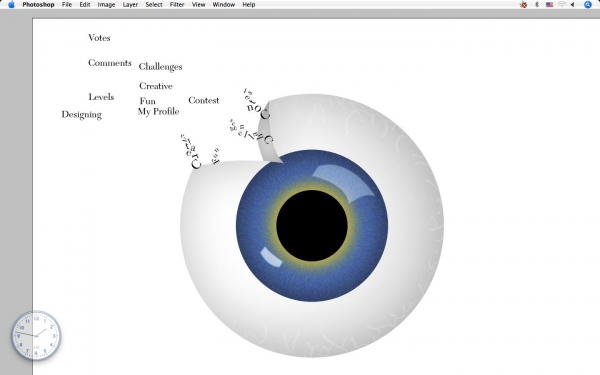Click the Wi-Fi status icon
The image size is (600, 375).
[562, 5]
